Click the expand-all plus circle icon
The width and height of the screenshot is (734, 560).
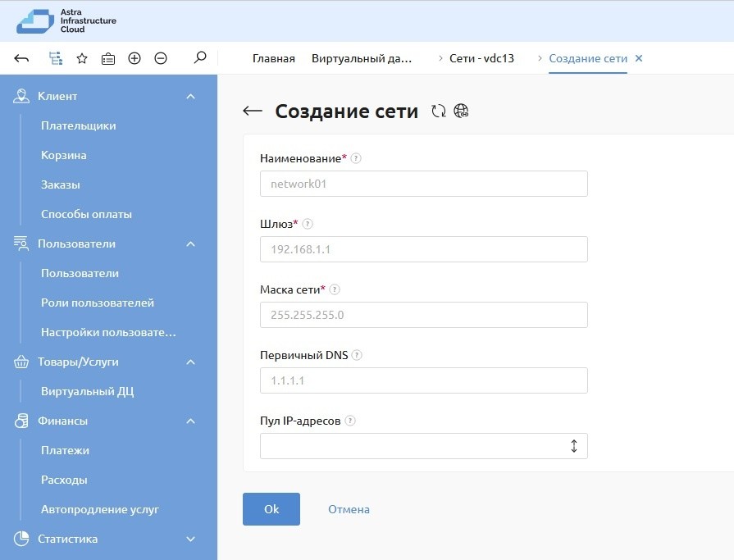pyautogui.click(x=134, y=58)
